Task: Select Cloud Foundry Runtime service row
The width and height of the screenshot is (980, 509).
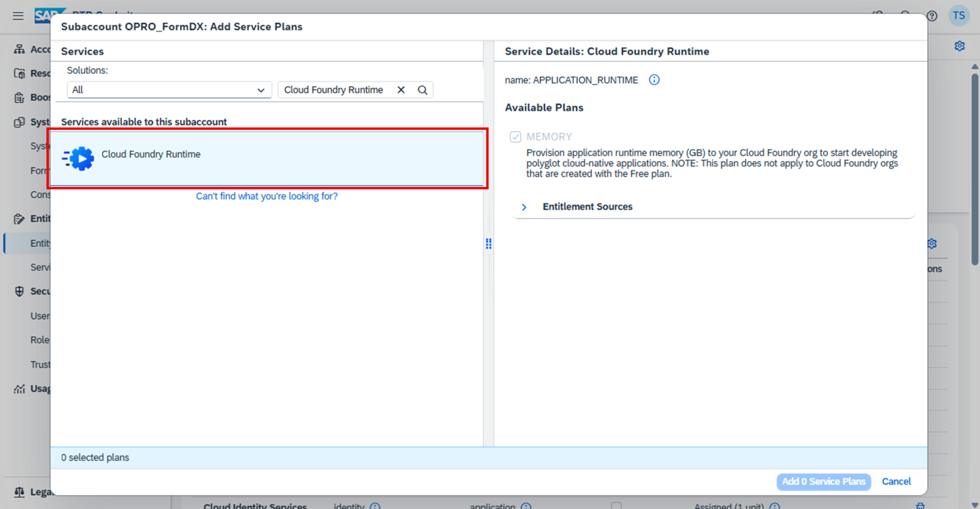Action: click(266, 158)
